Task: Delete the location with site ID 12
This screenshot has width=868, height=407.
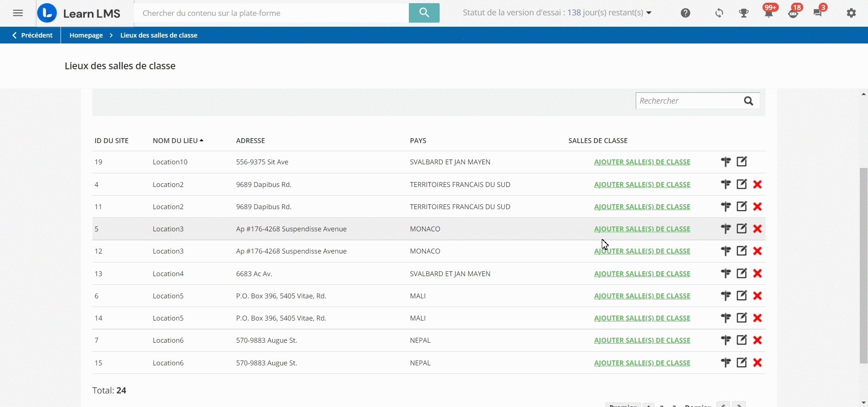Action: [x=758, y=251]
